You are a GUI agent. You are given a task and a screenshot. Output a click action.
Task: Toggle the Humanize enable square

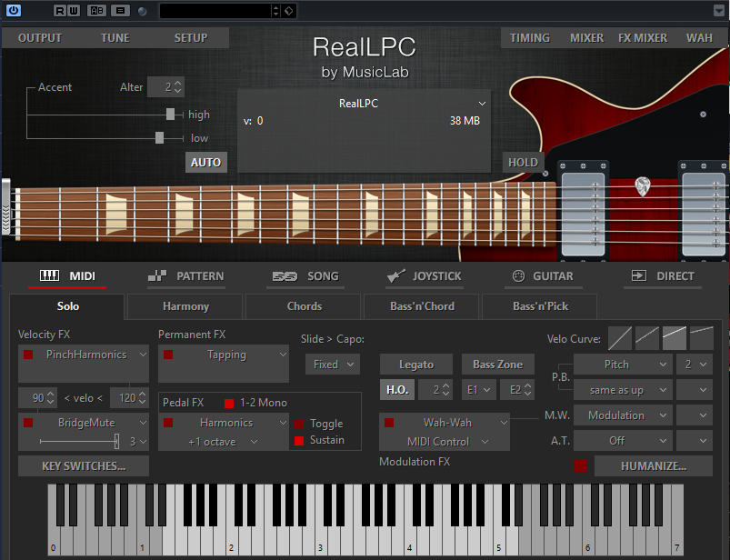click(x=580, y=465)
